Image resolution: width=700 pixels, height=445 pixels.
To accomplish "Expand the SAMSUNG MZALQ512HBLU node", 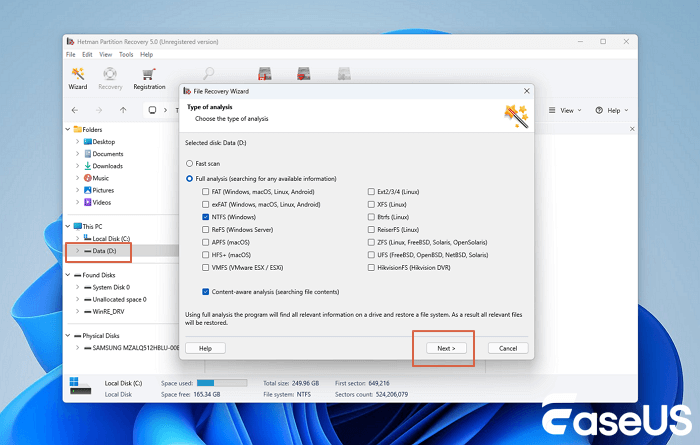I will 78,348.
